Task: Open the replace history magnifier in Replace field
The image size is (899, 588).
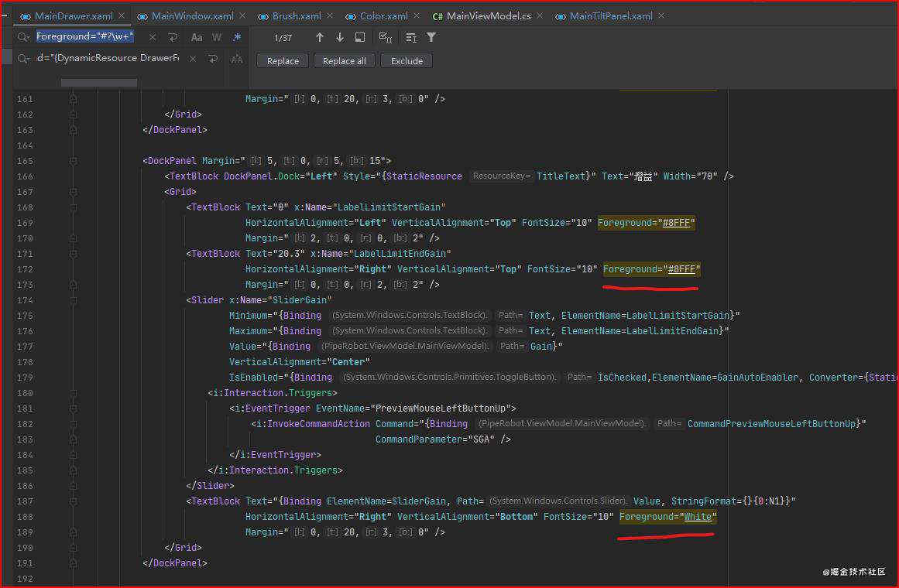Action: point(23,59)
